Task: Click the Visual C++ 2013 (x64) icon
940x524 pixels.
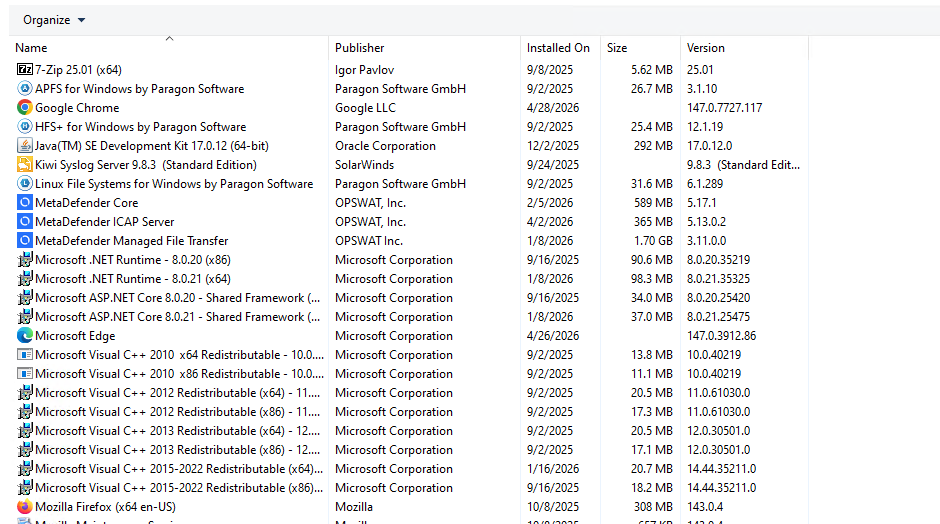Action: 25,430
